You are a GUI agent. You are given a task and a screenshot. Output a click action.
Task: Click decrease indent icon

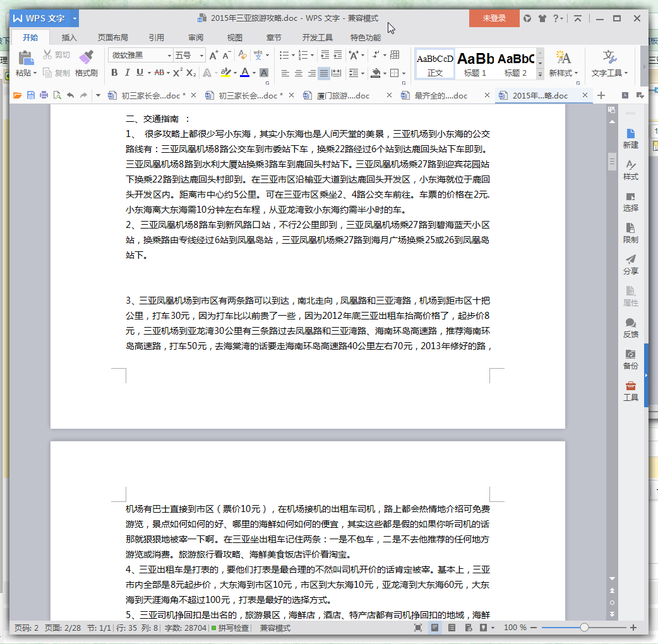tap(325, 55)
